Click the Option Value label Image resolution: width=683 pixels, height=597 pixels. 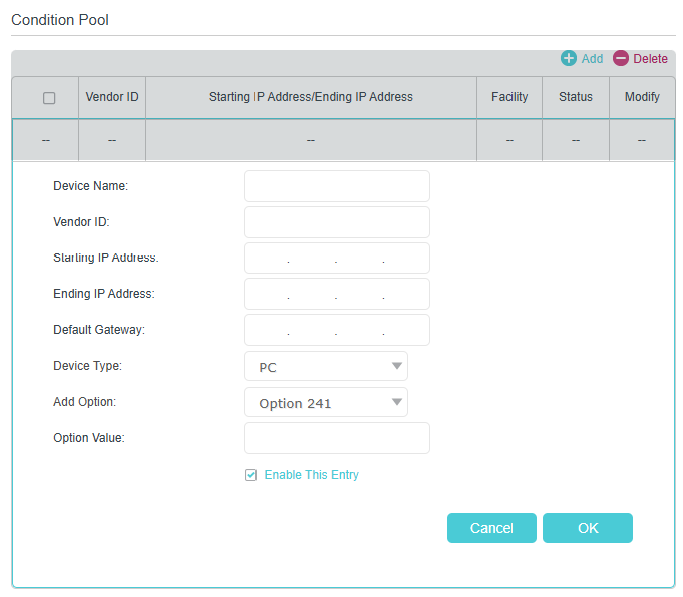coord(89,438)
